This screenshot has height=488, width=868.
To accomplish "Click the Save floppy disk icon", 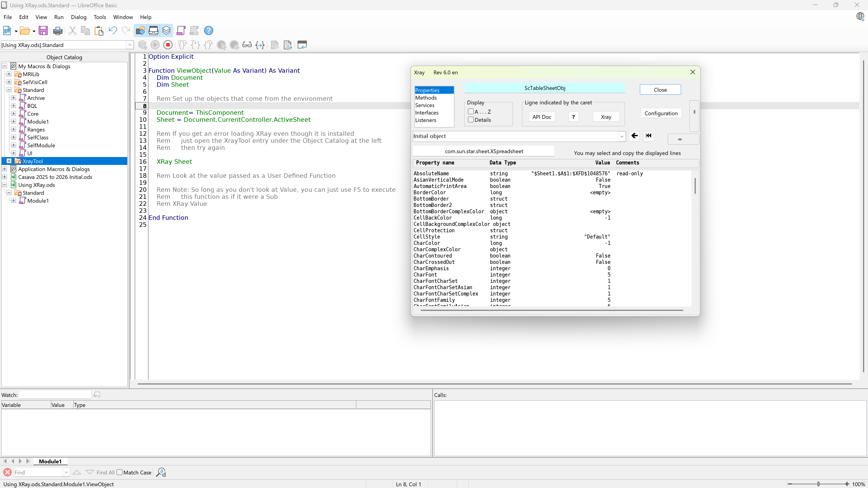I will click(x=43, y=31).
